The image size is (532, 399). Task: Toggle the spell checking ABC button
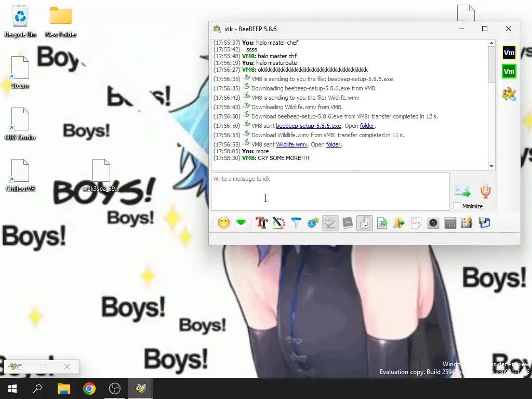[330, 223]
